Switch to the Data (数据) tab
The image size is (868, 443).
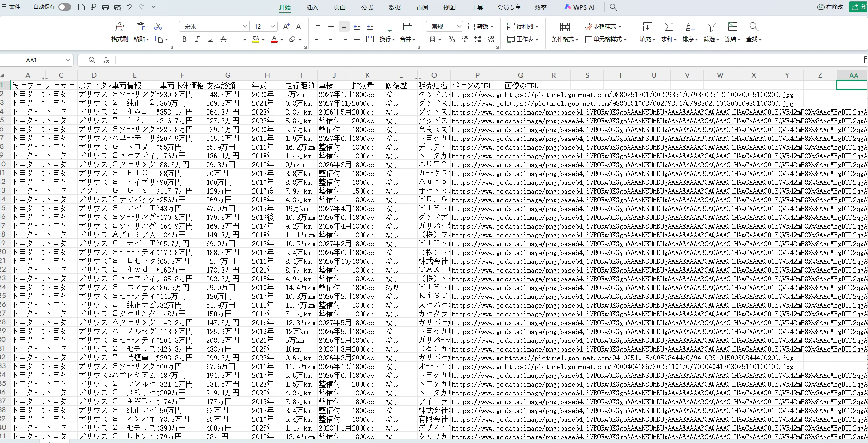point(395,7)
